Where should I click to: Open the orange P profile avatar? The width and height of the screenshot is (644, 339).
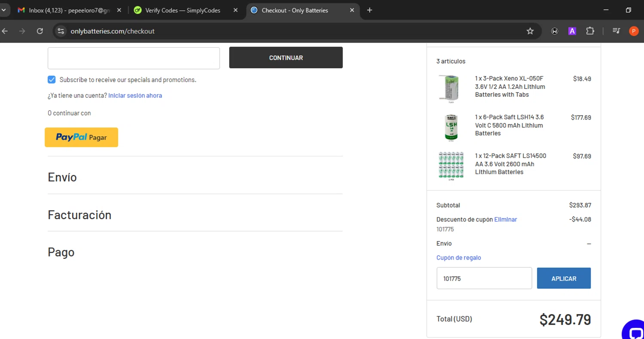tap(634, 31)
